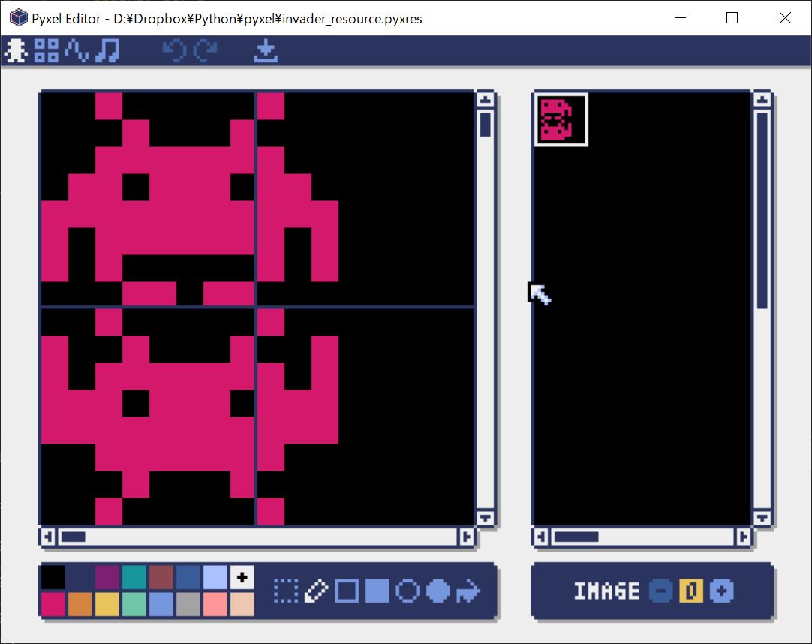Click image panel scrollbar down arrow
Image resolution: width=812 pixels, height=644 pixels.
pos(762,518)
